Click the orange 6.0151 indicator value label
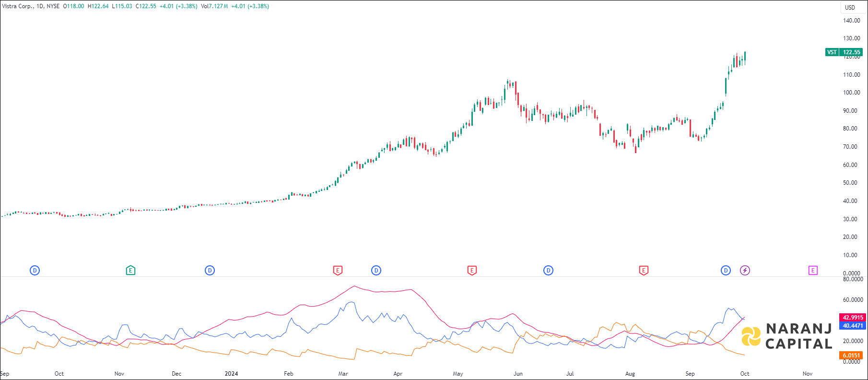The image size is (868, 380). 851,356
